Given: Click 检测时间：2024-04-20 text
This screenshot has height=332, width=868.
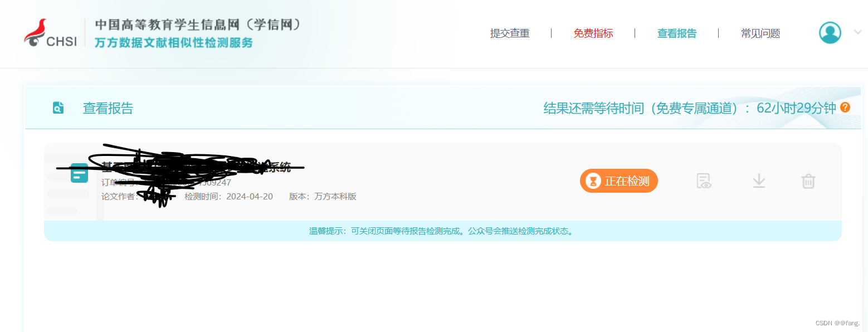Looking at the screenshot, I should pyautogui.click(x=229, y=196).
